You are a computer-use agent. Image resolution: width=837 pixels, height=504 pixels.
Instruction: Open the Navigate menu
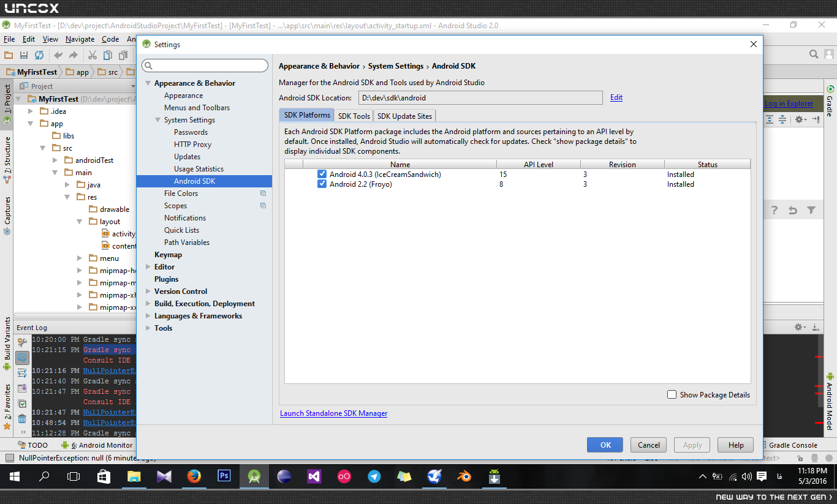click(x=80, y=39)
